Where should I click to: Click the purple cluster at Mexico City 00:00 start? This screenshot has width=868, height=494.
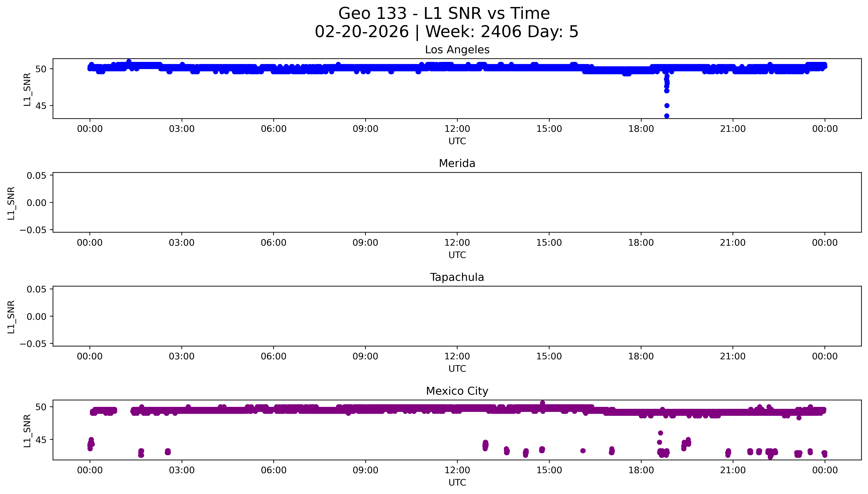(91, 444)
